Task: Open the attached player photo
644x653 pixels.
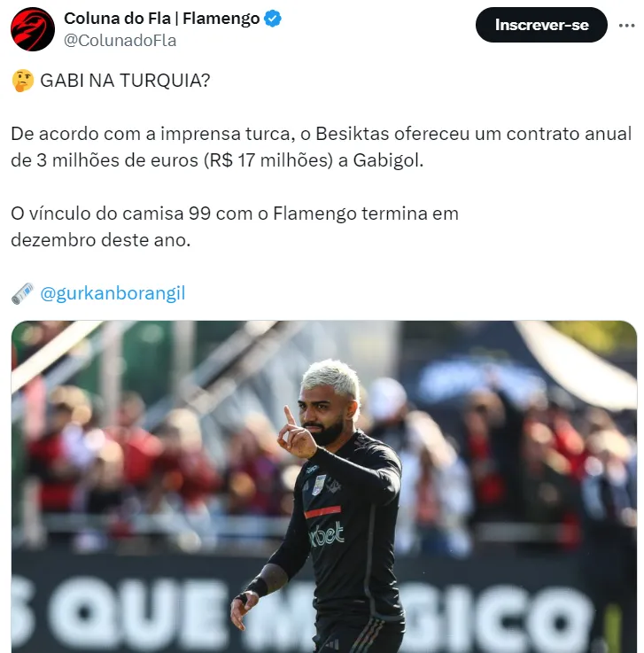Action: 324,486
